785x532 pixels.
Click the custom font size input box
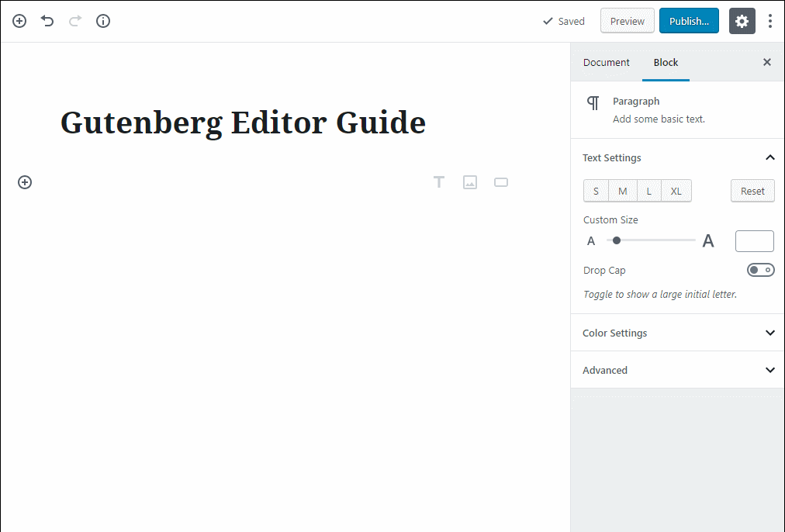pyautogui.click(x=754, y=241)
